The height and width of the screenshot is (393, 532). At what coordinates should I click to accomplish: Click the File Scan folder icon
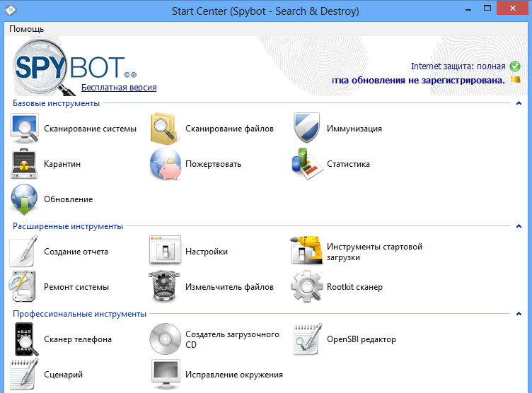[x=165, y=129]
